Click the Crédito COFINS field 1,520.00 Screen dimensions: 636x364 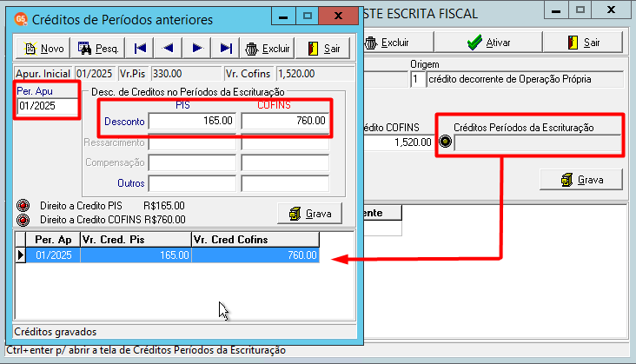pyautogui.click(x=398, y=142)
